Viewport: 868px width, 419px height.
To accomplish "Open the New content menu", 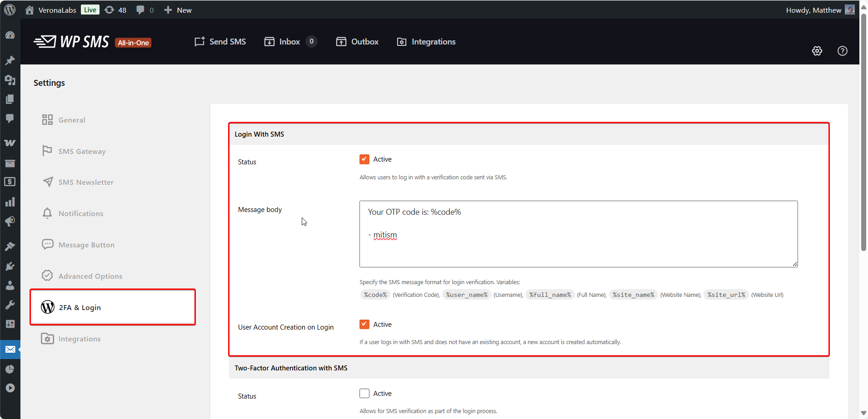I will click(178, 10).
